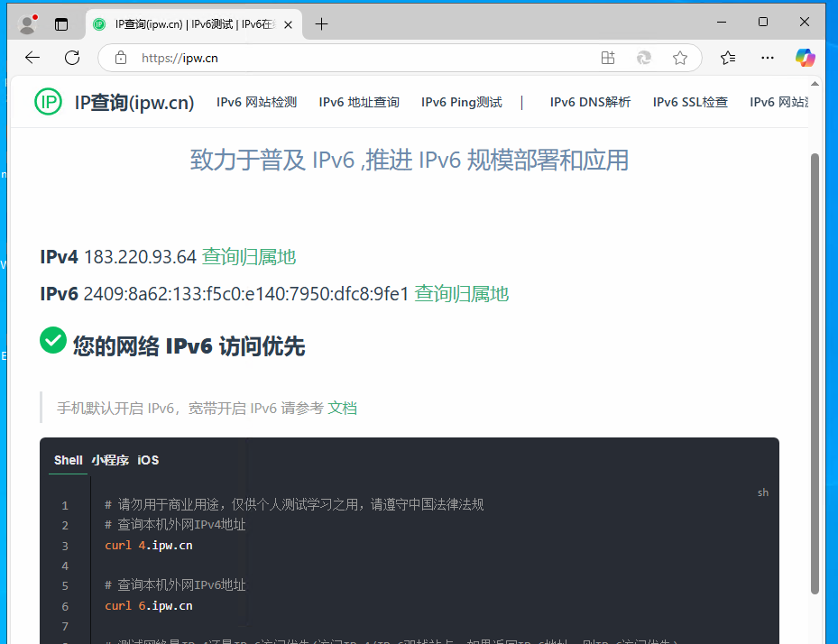Click the heading 致力于普及 IPv6 ,推进 IPv6 规模部署和应用

point(410,160)
